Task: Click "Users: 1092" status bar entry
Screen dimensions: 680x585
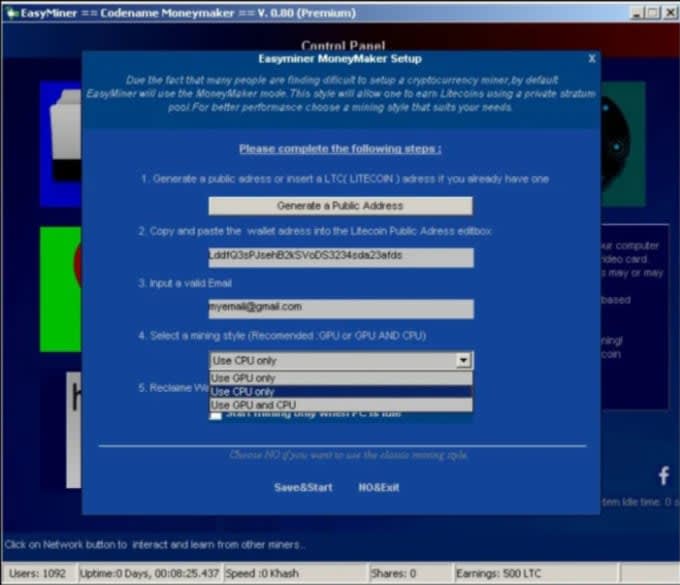Action: point(38,573)
